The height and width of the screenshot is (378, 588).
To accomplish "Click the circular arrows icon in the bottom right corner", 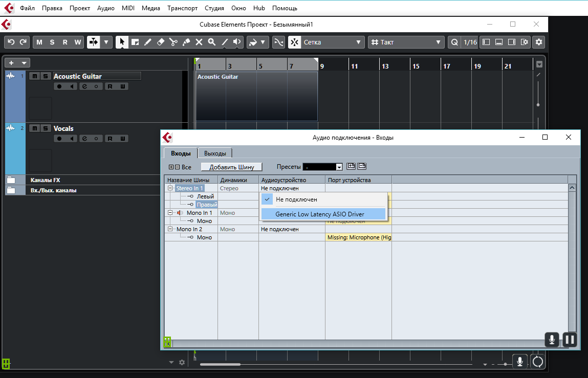I will 538,362.
